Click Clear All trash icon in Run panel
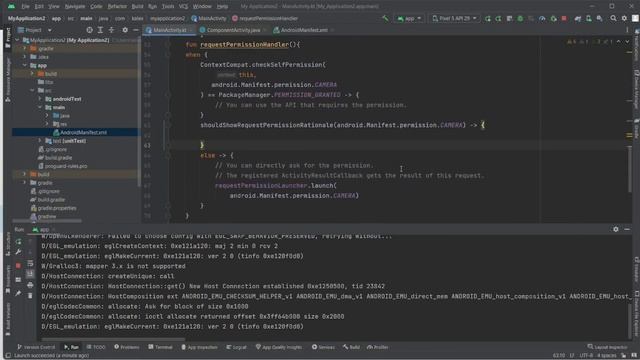This screenshot has height=360, width=640. coord(30,295)
